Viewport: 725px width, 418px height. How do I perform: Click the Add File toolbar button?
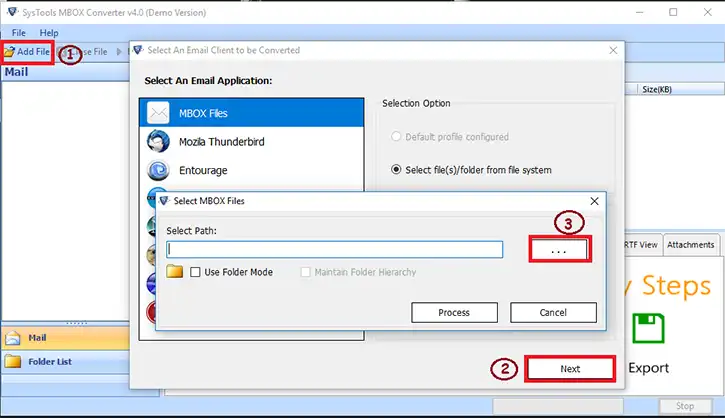pos(27,52)
